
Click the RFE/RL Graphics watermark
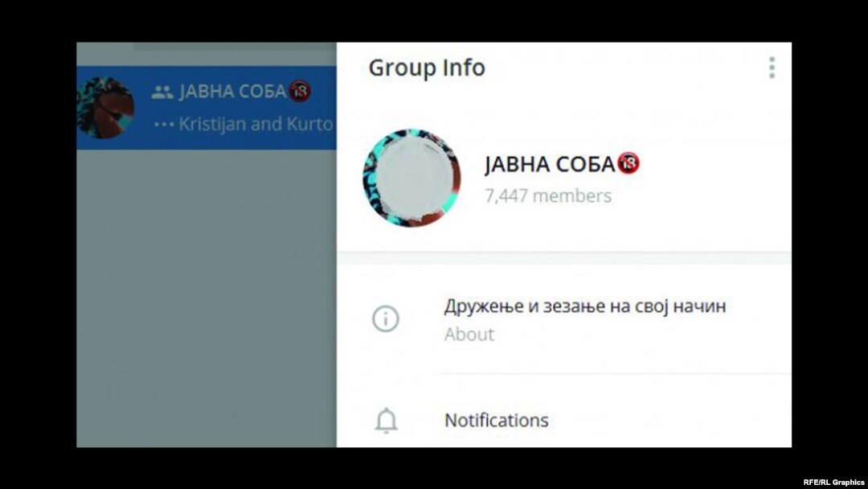(x=833, y=483)
